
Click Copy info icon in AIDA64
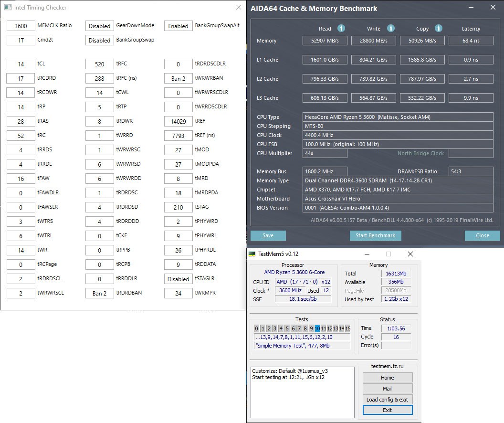pos(439,28)
